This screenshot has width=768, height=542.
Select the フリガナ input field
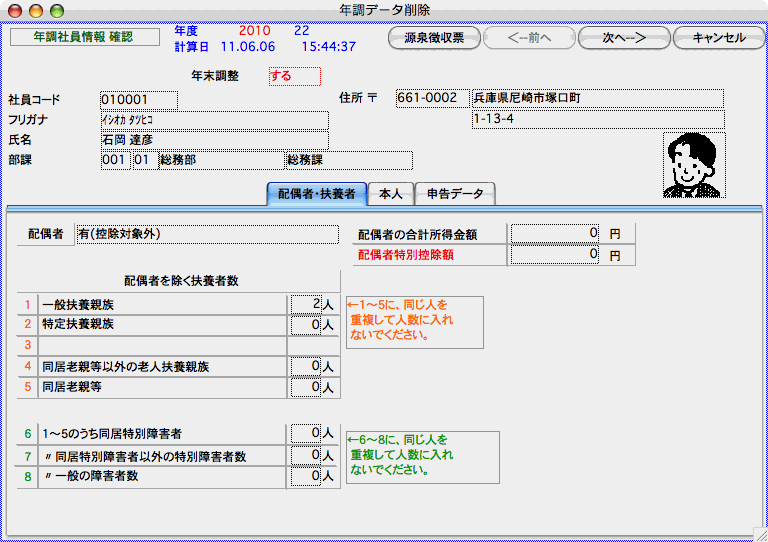click(x=214, y=120)
